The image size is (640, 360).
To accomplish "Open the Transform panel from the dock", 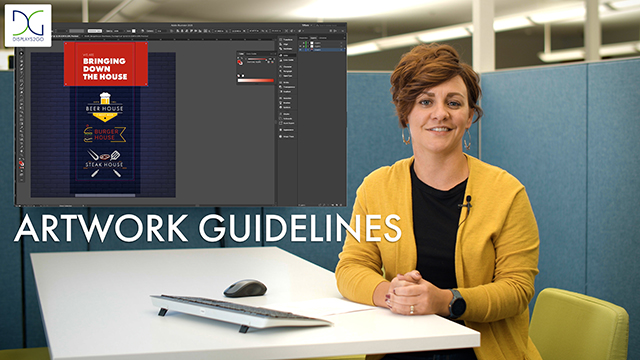I will (288, 40).
